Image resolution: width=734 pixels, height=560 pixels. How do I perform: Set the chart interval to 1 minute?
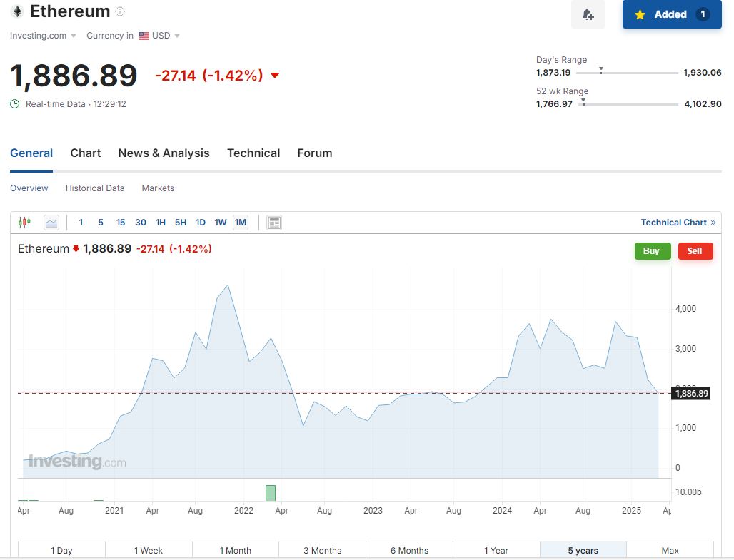[x=81, y=223]
